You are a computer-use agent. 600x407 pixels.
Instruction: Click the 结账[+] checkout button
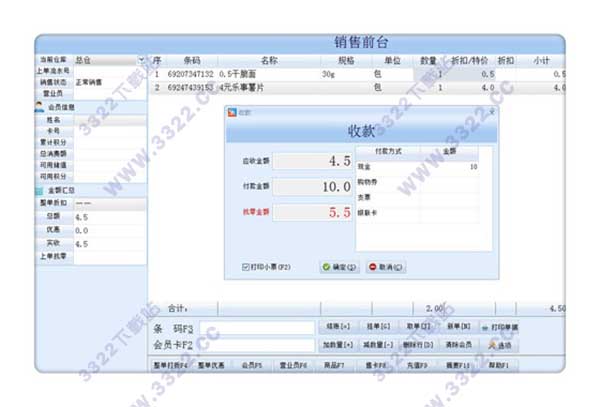pos(338,327)
